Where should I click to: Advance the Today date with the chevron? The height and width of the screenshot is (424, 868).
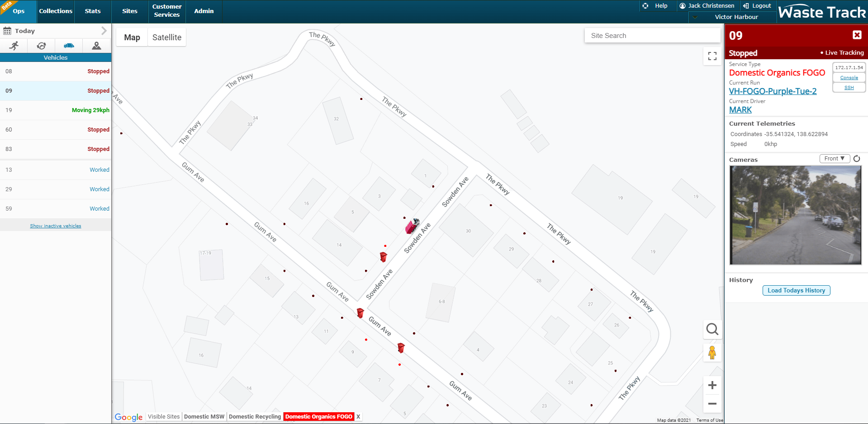[x=104, y=30]
